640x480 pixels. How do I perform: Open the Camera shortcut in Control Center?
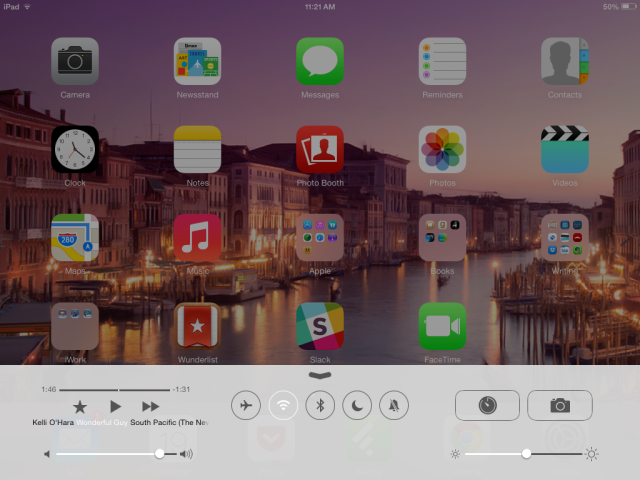coord(560,405)
